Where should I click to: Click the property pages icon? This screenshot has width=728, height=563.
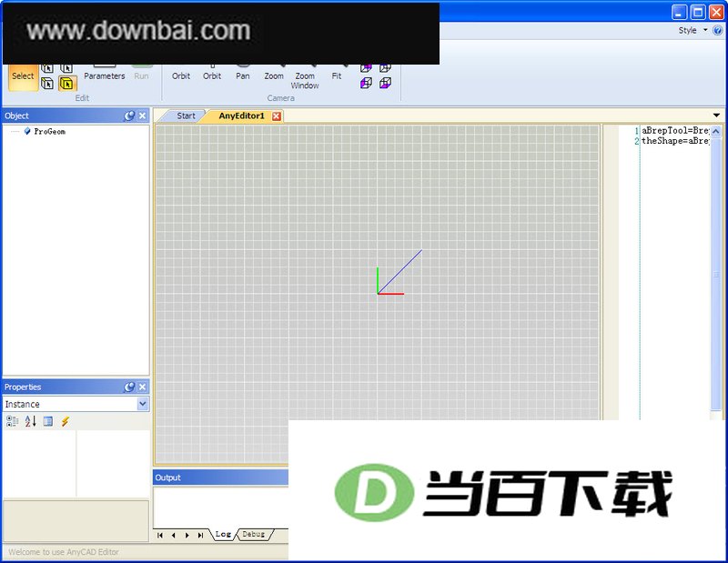48,421
